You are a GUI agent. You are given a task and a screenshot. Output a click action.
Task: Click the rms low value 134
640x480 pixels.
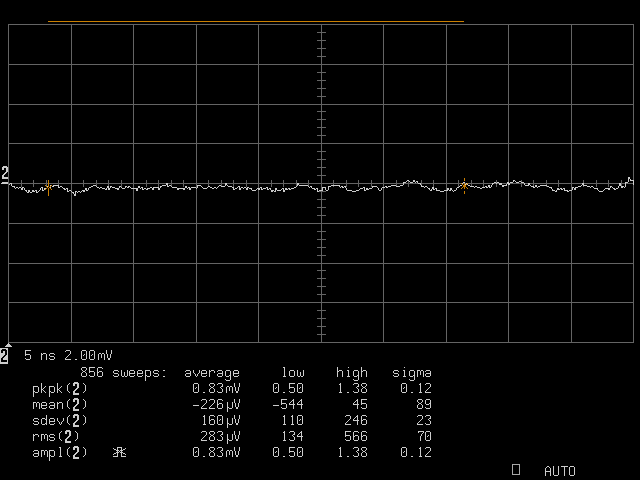(292, 436)
